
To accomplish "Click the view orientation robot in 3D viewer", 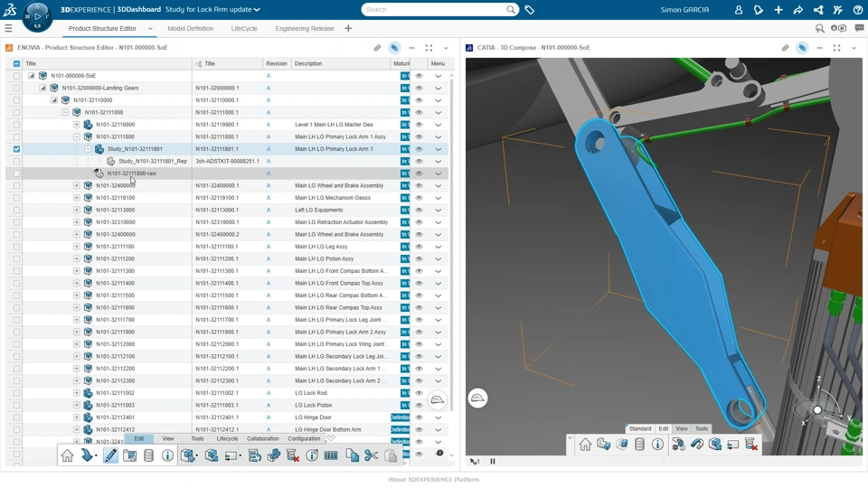I will tap(817, 410).
